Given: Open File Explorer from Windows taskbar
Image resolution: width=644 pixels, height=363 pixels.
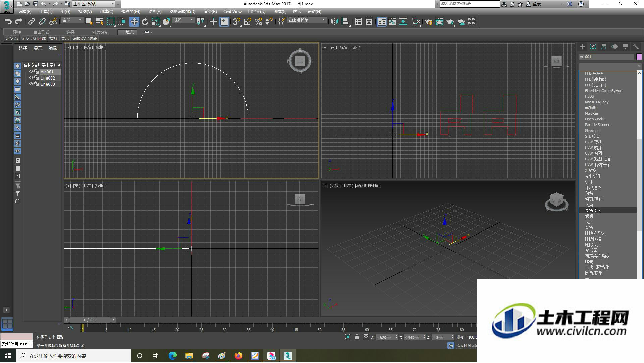Looking at the screenshot, I should tap(189, 356).
